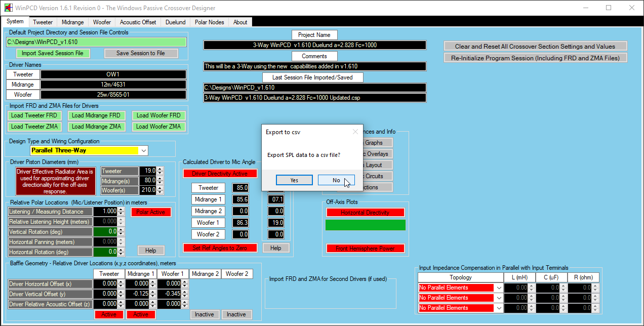
Task: Toggle the Polar Active button
Action: 151,212
